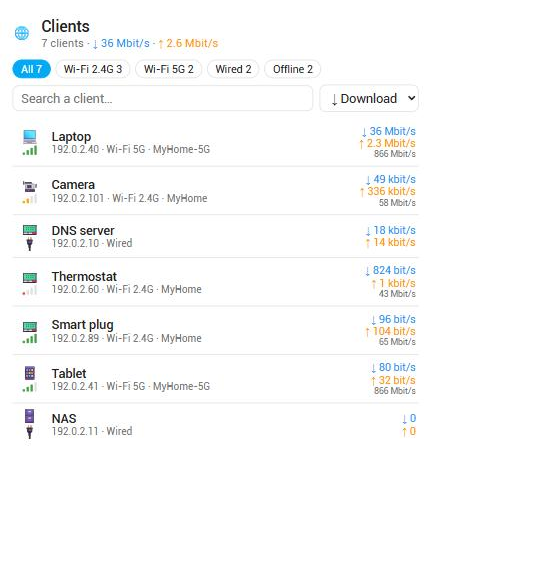Open the Thermostat client entry
This screenshot has width=540, height=580.
pos(216,282)
